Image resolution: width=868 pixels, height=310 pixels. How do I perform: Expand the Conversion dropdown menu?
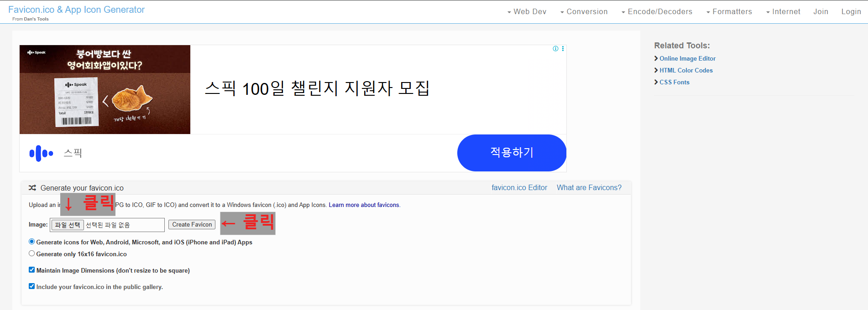[x=584, y=12]
